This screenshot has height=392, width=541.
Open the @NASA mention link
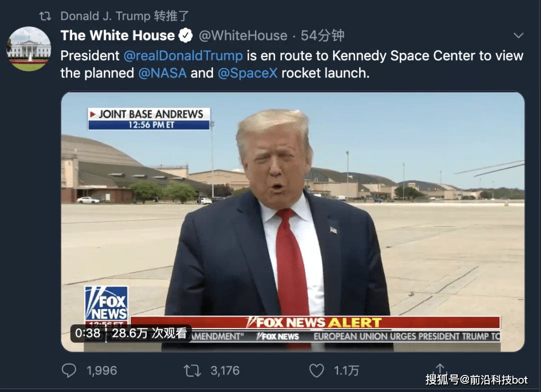[x=162, y=73]
